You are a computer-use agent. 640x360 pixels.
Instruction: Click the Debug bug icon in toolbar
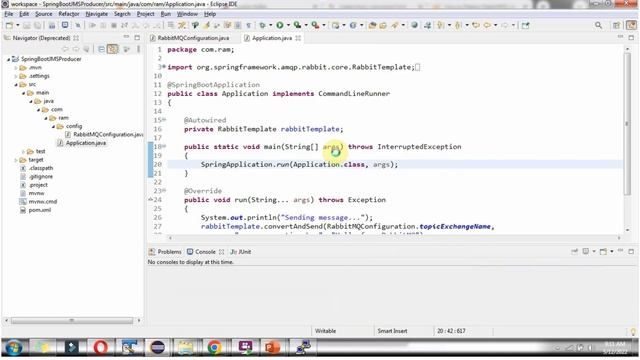262,25
